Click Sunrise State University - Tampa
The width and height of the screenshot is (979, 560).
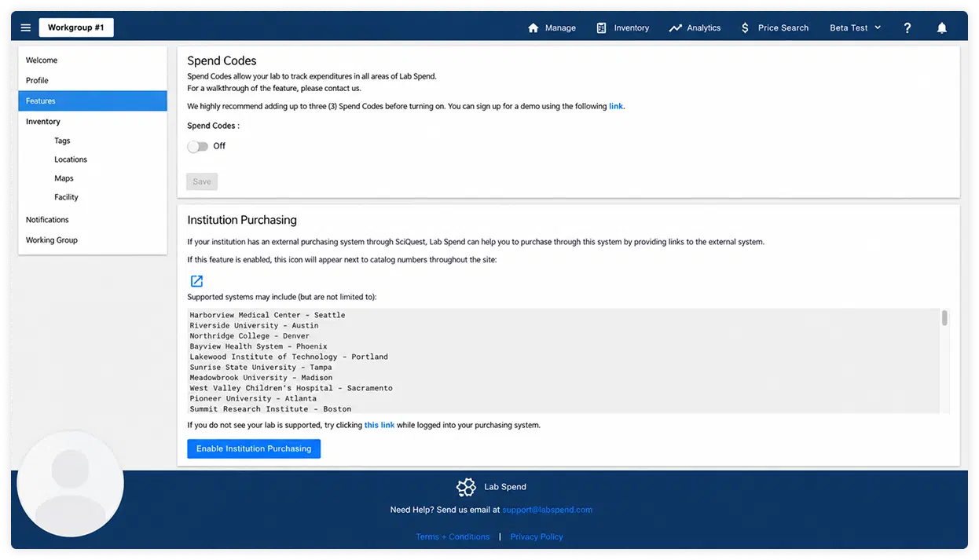[261, 367]
